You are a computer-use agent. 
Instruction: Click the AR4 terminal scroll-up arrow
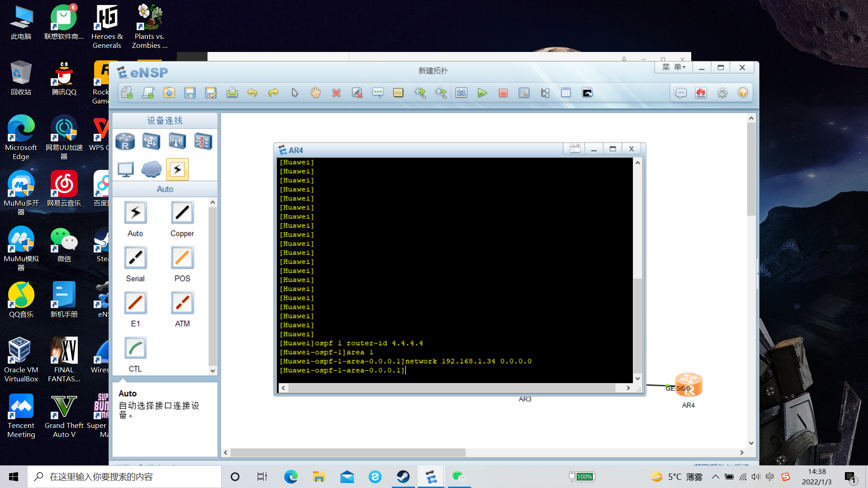(637, 163)
